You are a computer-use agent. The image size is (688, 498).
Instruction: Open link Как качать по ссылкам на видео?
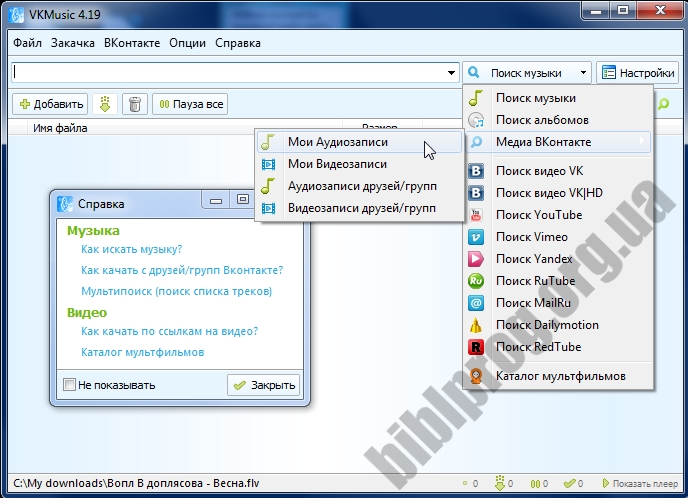pyautogui.click(x=169, y=331)
